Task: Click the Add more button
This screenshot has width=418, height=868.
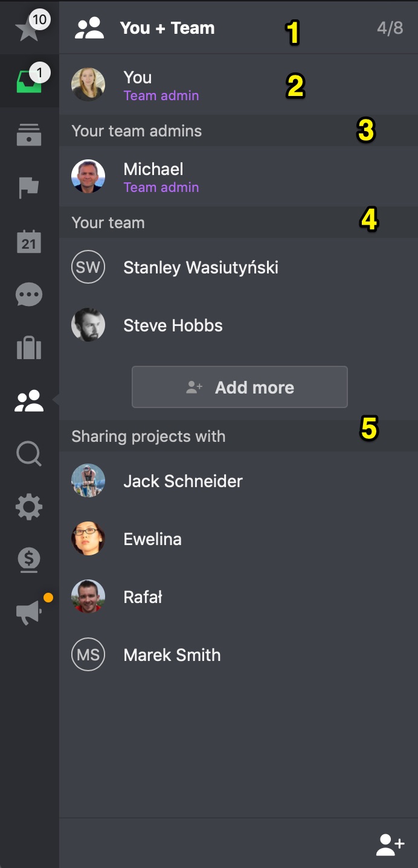Action: 240,387
